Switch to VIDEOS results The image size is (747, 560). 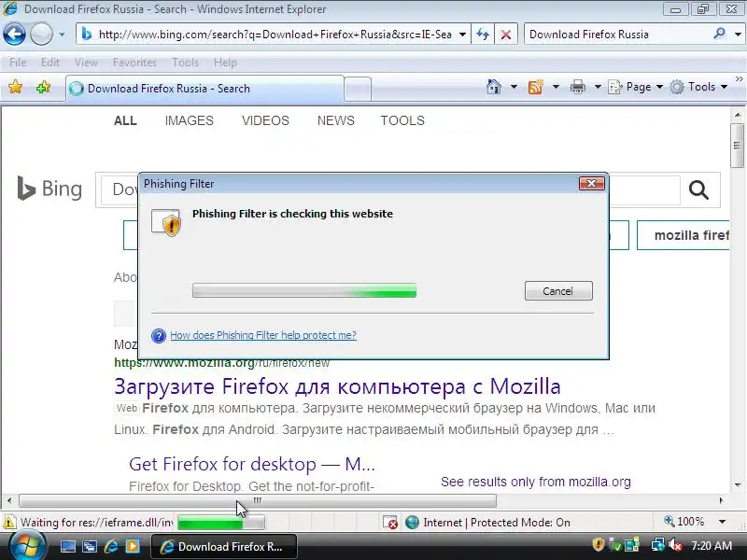tap(265, 120)
